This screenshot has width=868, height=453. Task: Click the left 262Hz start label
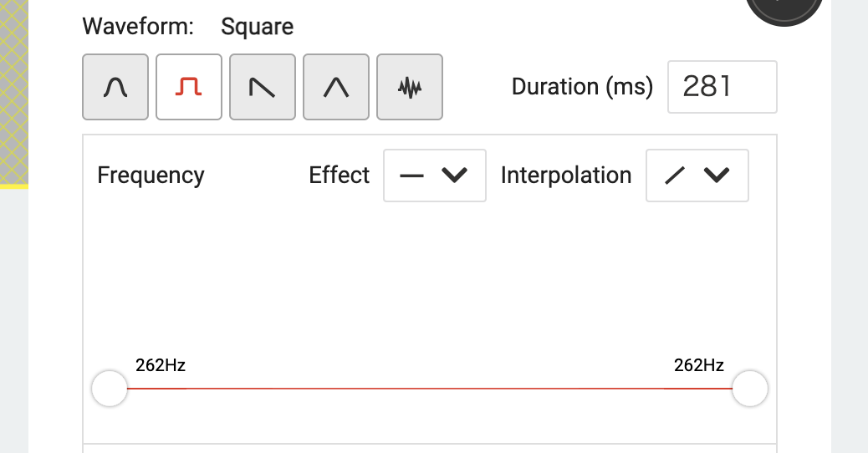161,365
